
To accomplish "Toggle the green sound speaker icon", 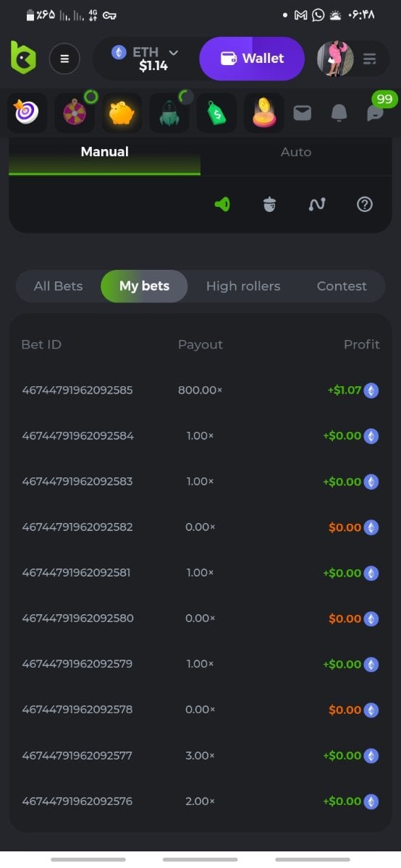I will [222, 205].
